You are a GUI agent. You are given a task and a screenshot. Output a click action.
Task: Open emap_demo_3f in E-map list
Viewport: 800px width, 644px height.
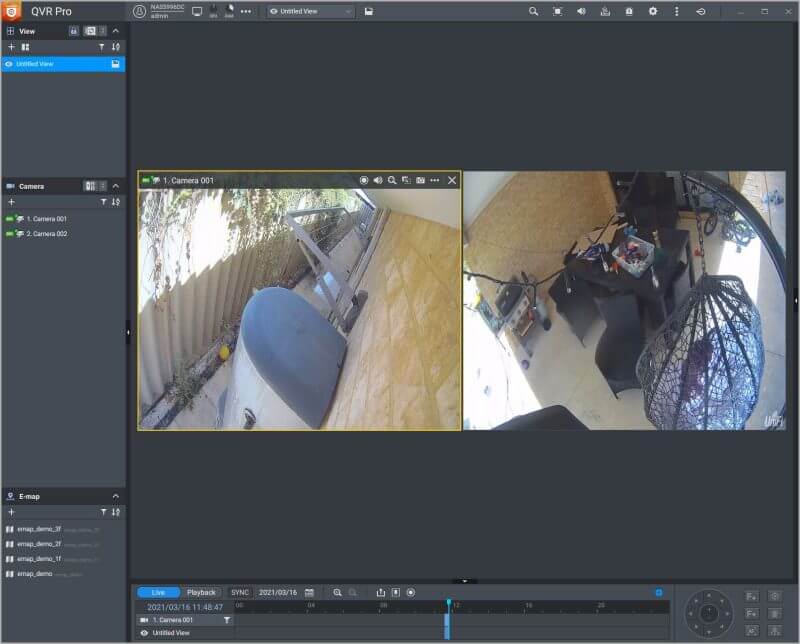click(x=38, y=529)
